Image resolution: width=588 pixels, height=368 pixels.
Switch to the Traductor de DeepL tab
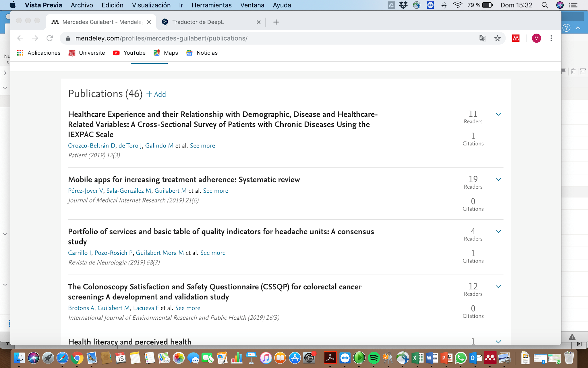point(198,22)
